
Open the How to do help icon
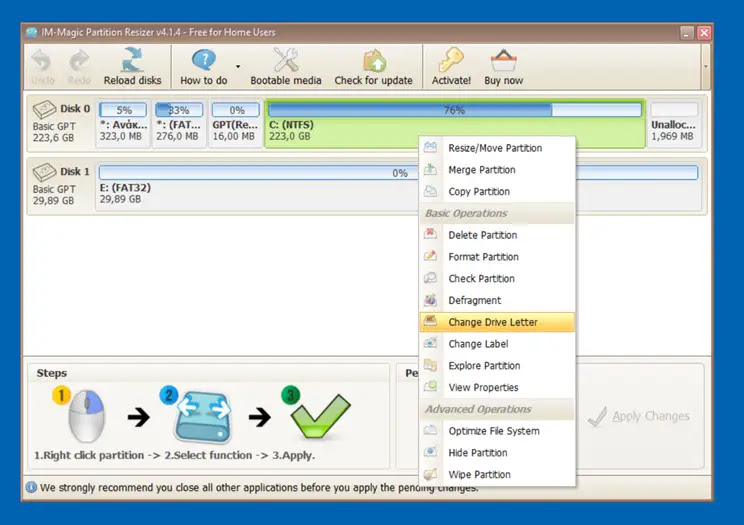tap(204, 60)
